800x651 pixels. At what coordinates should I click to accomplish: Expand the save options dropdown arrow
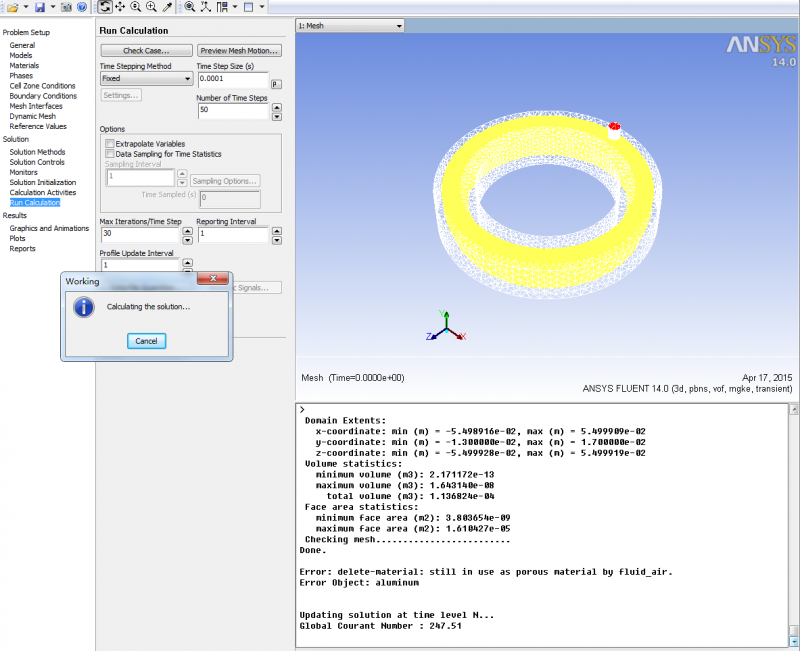pyautogui.click(x=53, y=7)
